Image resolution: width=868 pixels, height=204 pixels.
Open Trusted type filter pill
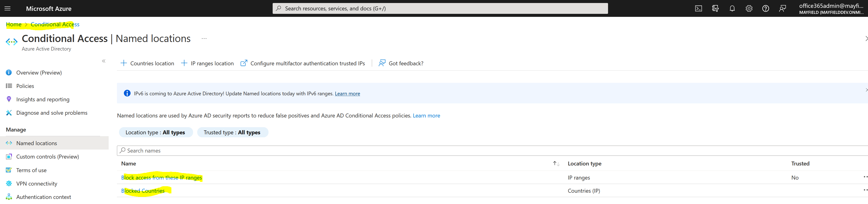233,132
